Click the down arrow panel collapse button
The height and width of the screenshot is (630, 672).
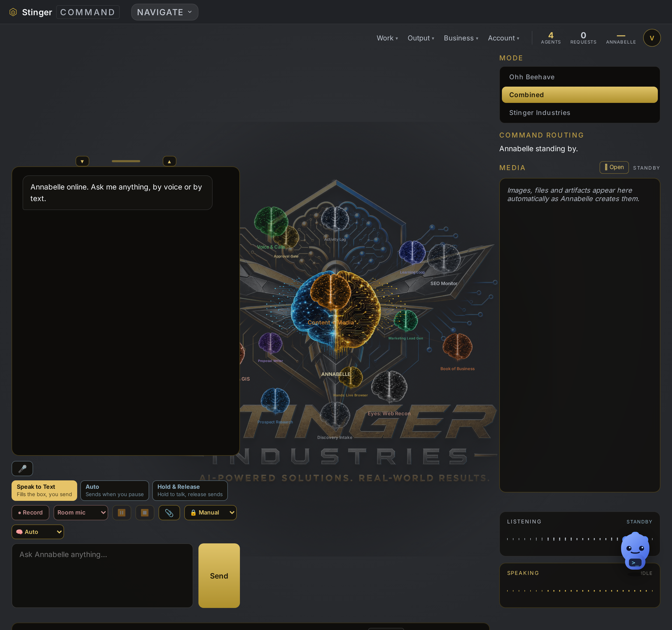tap(82, 161)
